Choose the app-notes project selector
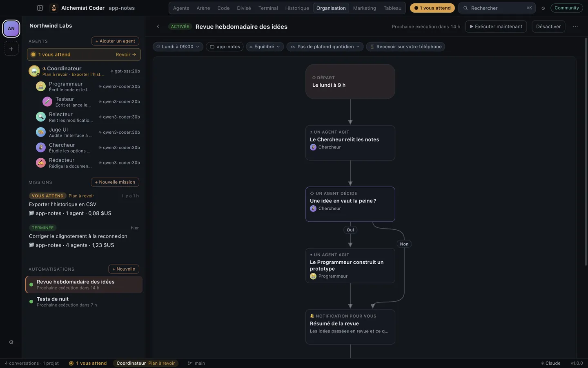588x368 pixels. point(225,47)
